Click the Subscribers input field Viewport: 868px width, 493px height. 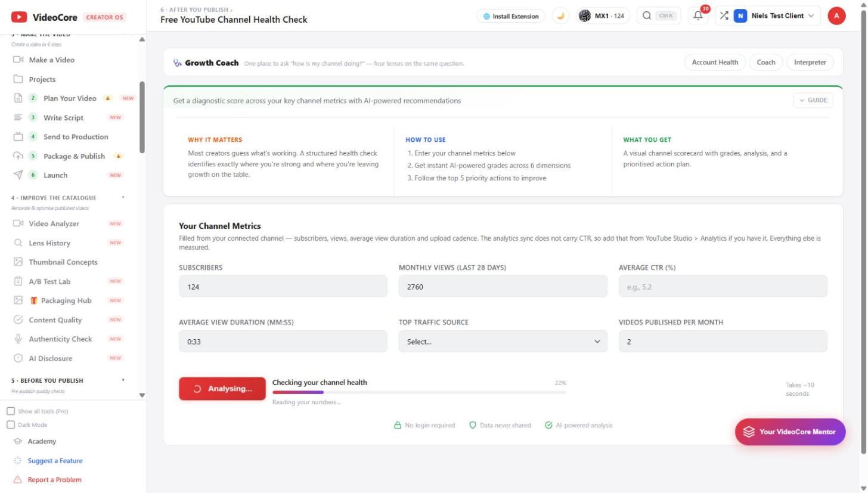point(283,286)
